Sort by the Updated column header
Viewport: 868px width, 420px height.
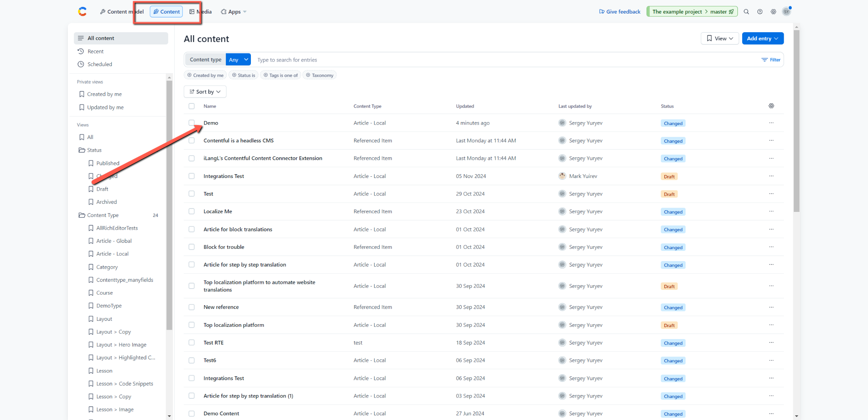pyautogui.click(x=465, y=106)
